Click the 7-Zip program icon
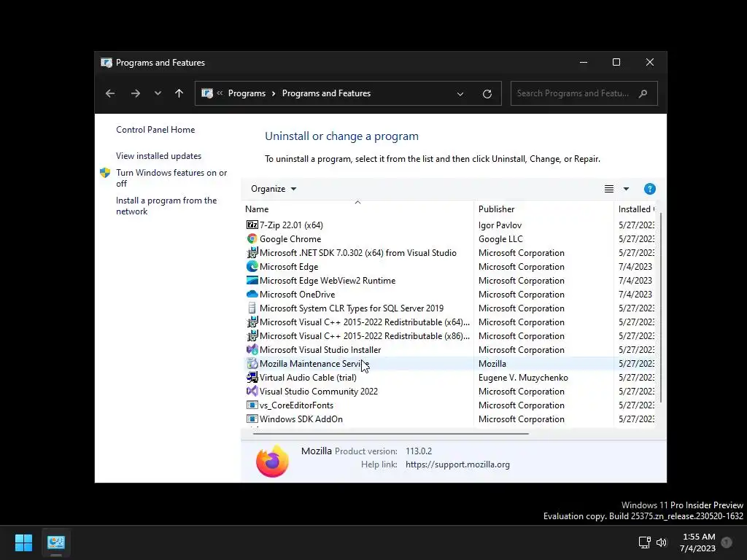This screenshot has height=560, width=747. click(x=252, y=225)
